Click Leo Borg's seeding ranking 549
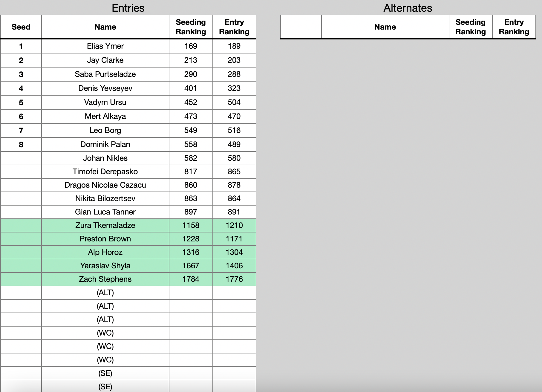Viewport: 542px width, 392px height. [x=191, y=131]
